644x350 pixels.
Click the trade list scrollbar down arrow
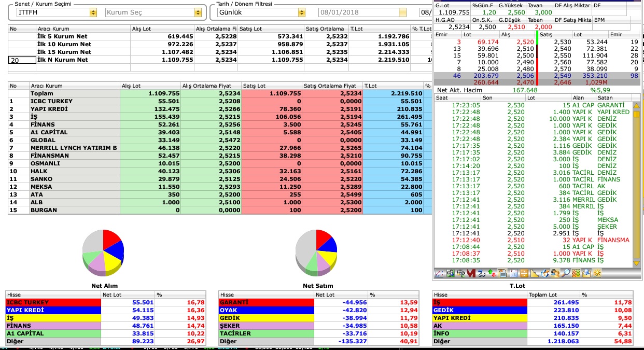click(636, 263)
